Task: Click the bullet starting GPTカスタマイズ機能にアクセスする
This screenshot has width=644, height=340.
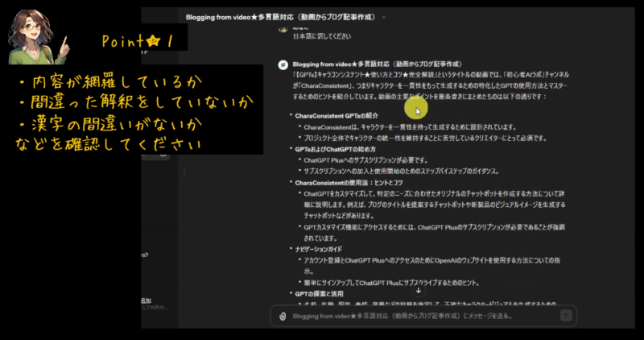Action: click(x=435, y=233)
